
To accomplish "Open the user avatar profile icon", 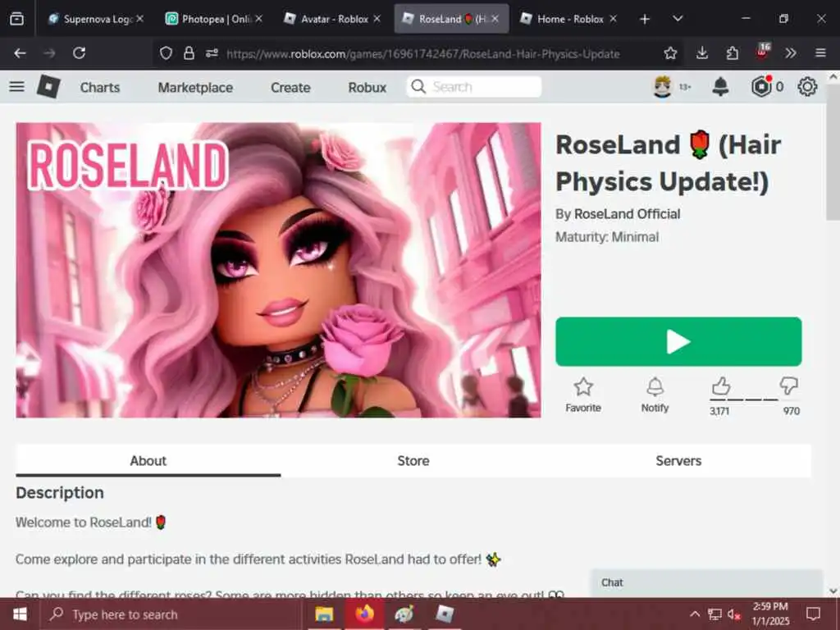I will (663, 86).
